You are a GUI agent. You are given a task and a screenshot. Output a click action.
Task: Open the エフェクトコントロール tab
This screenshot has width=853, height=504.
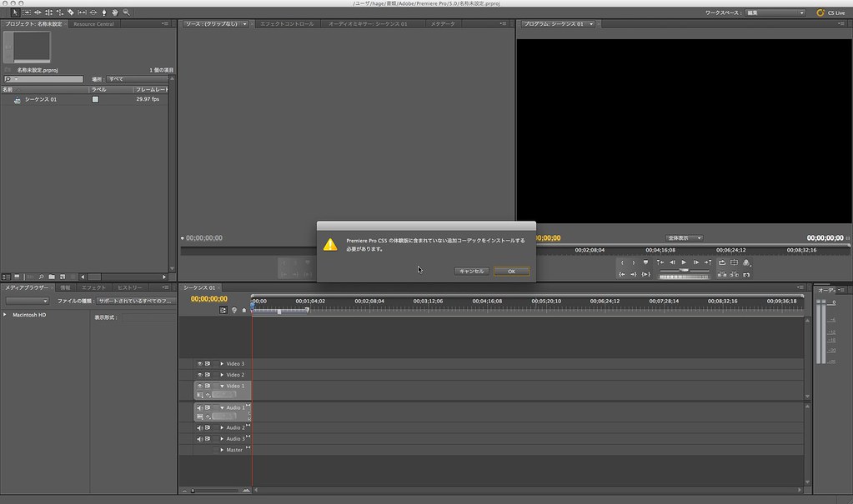click(286, 24)
